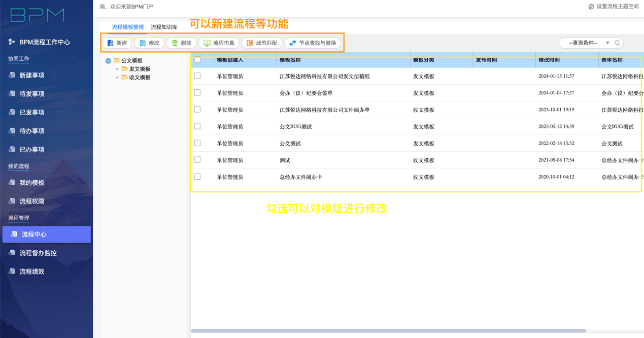
Task: Click the 修改 (Edit) toolbar icon
Action: (143, 43)
